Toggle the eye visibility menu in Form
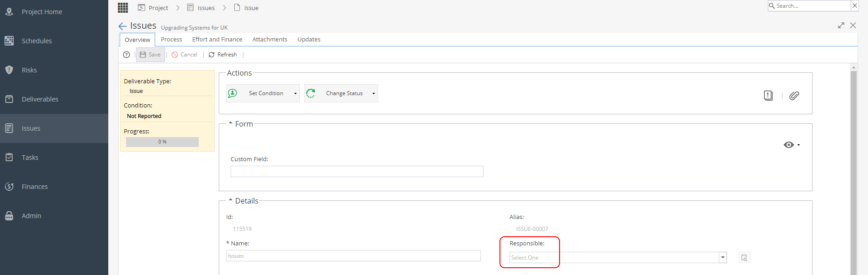 792,145
